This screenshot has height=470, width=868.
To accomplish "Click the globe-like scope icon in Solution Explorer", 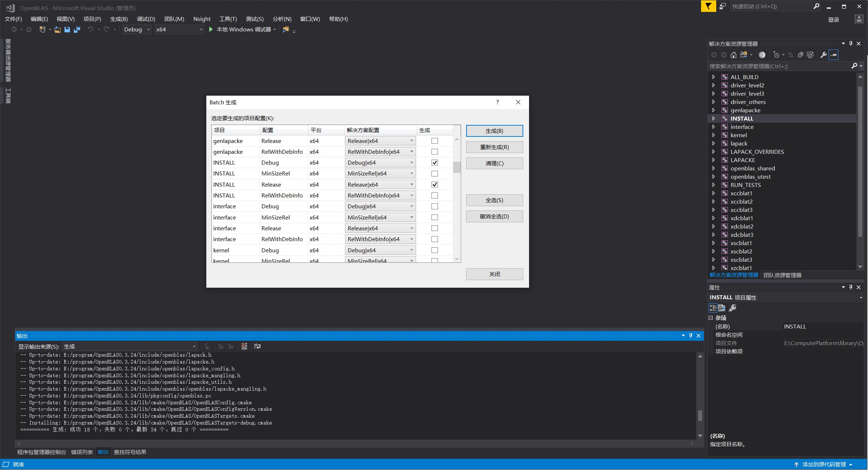I will click(762, 55).
